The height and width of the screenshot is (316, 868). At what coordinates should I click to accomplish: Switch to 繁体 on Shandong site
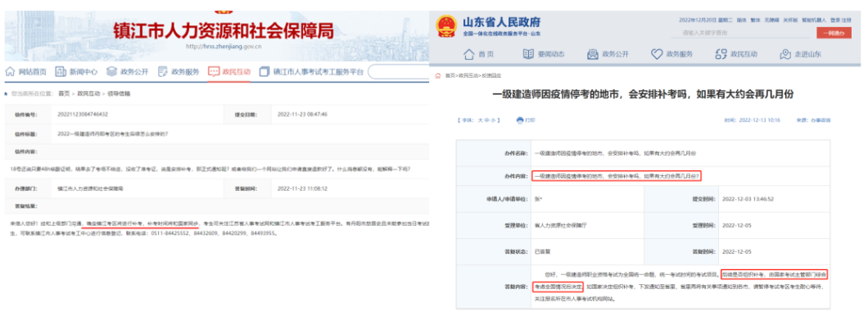(755, 20)
